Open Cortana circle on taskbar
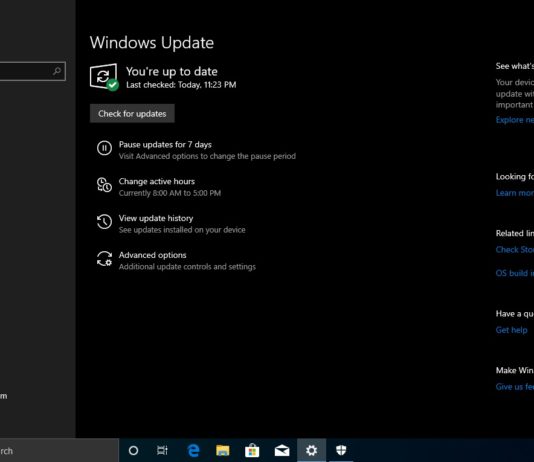Viewport: 534px width, 462px height. pos(134,450)
